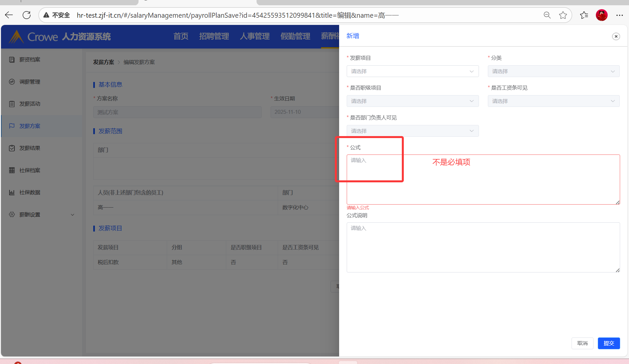Click the 编辑发薪方案 breadcrumb text
The width and height of the screenshot is (629, 364).
coord(139,62)
